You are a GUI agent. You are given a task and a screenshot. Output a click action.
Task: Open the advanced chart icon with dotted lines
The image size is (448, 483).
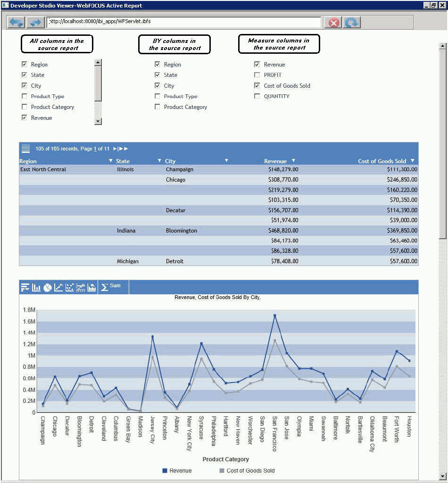pos(80,287)
